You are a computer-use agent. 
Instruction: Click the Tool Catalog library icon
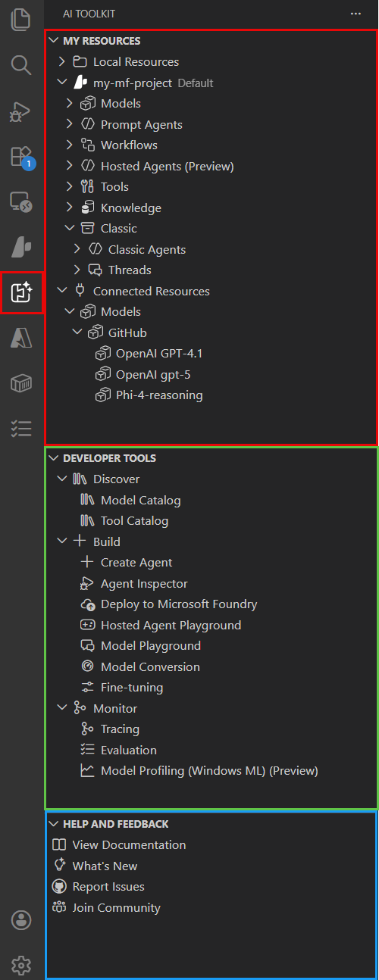tap(87, 521)
